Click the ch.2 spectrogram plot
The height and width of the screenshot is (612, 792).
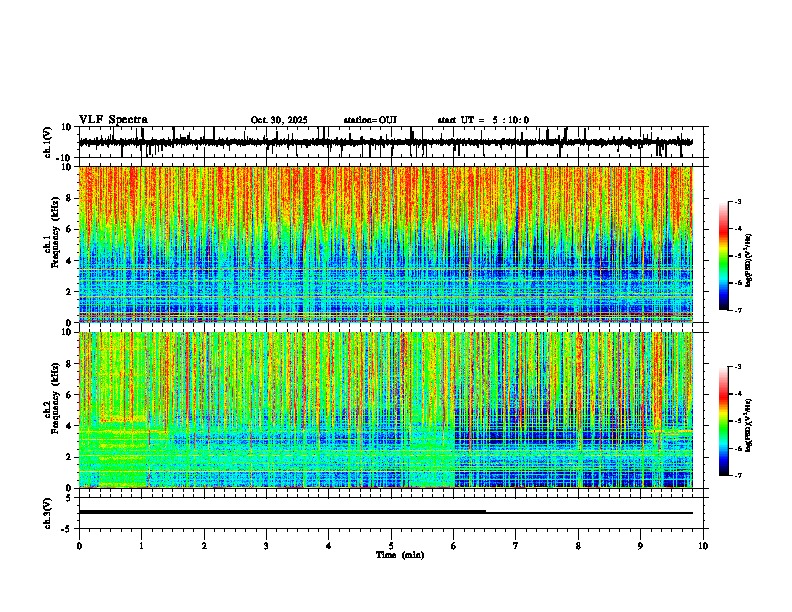coord(385,410)
